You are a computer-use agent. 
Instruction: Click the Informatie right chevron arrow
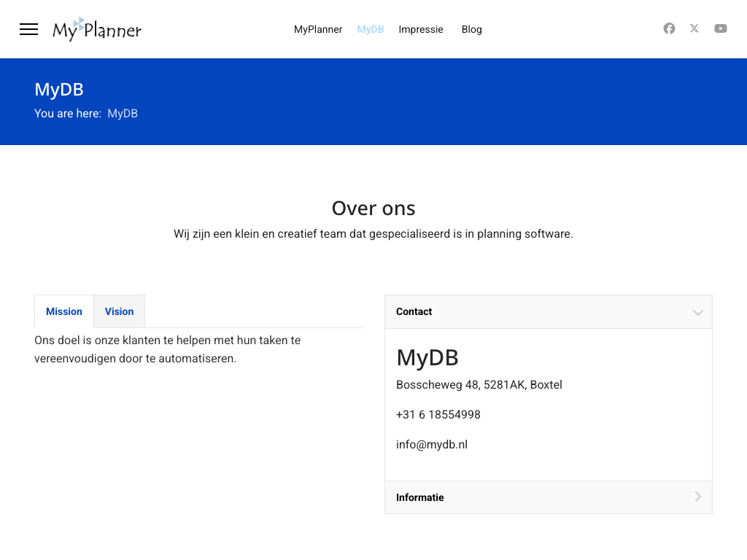pos(698,497)
